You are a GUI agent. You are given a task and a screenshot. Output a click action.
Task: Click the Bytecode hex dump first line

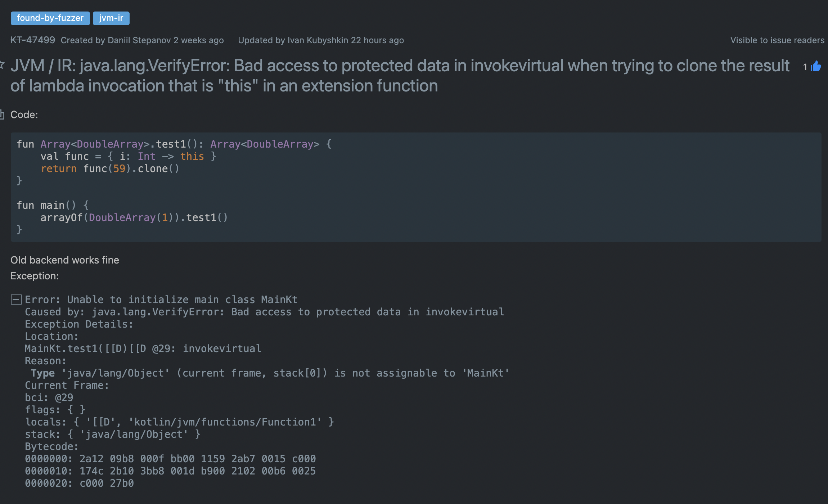tap(170, 459)
